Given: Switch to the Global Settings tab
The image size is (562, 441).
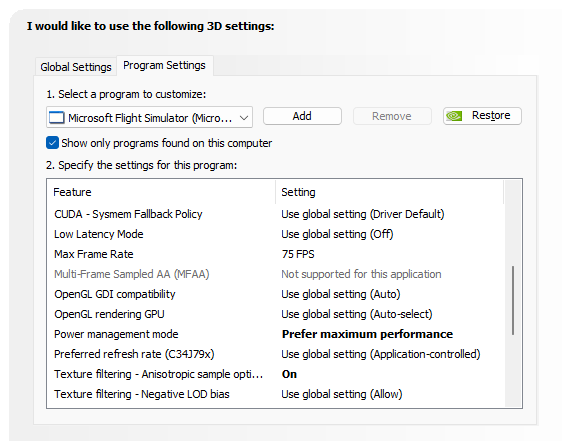Looking at the screenshot, I should pos(76,67).
